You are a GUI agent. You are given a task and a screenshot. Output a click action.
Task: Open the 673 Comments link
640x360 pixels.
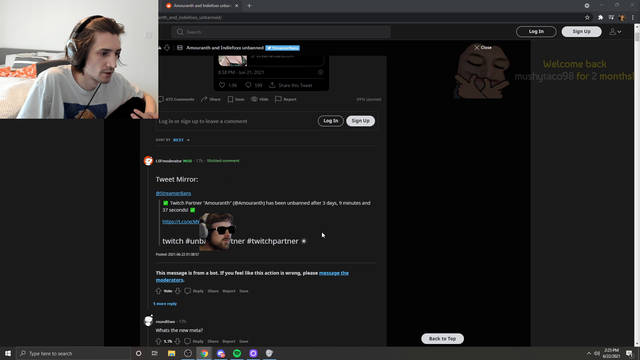point(176,99)
